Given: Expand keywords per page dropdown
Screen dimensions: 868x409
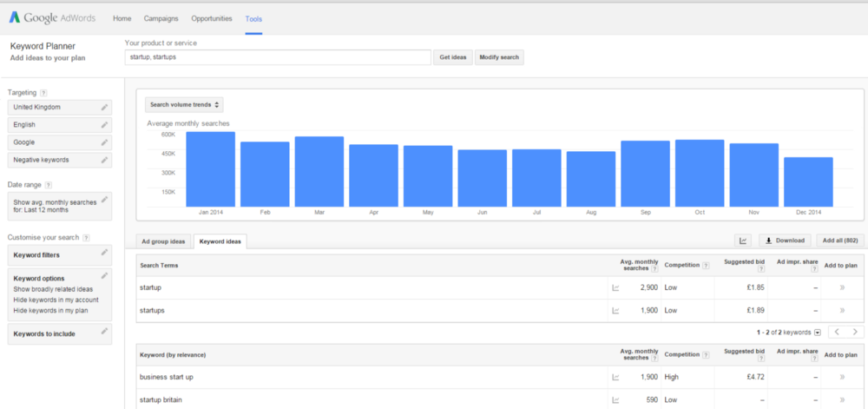Looking at the screenshot, I should (x=818, y=333).
